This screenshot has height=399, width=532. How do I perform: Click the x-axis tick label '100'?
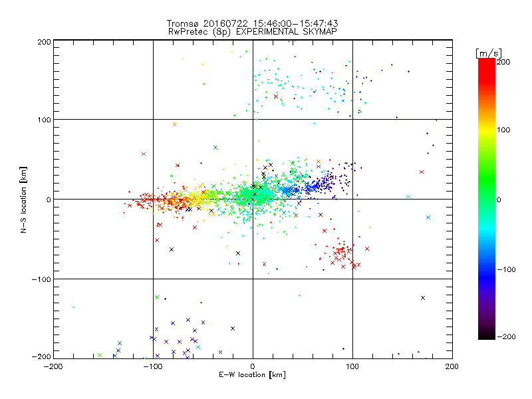(x=352, y=366)
